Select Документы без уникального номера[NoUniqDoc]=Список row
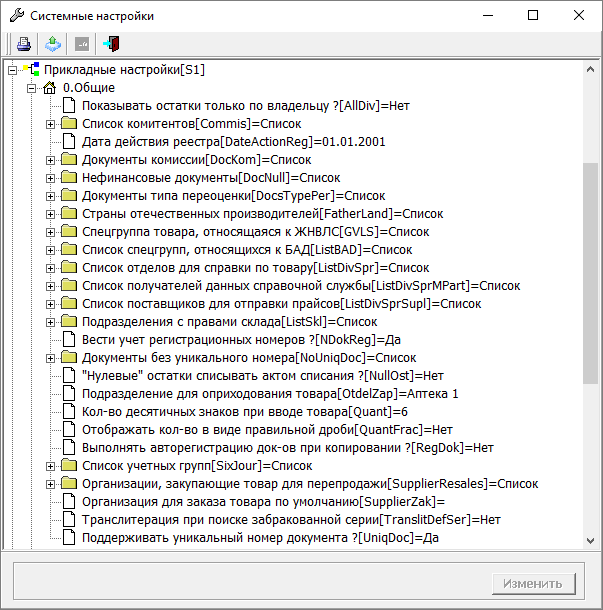Viewport: 603px width, 610px height. coord(249,358)
